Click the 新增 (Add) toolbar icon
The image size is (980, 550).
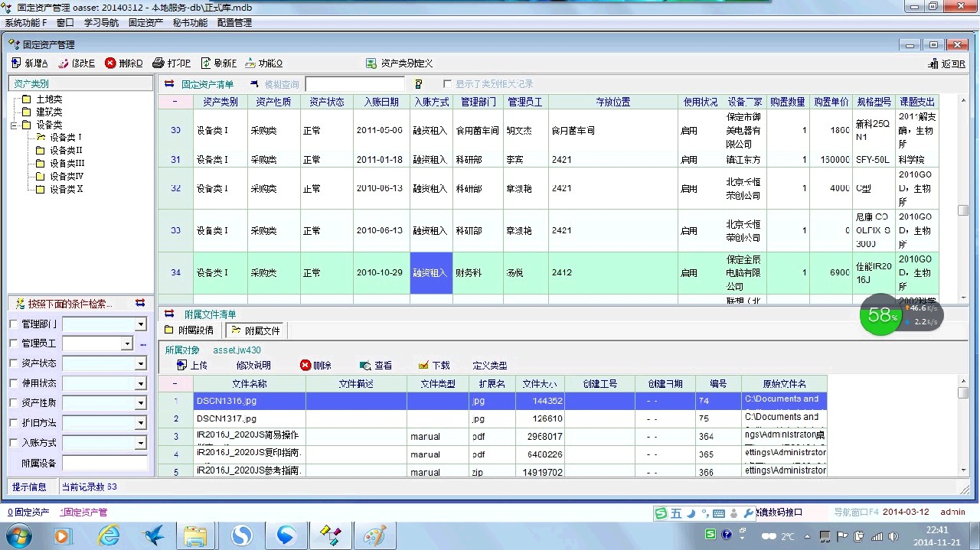(x=17, y=63)
